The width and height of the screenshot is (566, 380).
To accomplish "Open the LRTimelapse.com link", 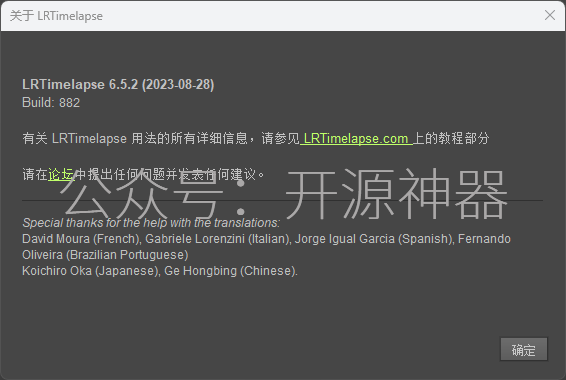I will [356, 139].
